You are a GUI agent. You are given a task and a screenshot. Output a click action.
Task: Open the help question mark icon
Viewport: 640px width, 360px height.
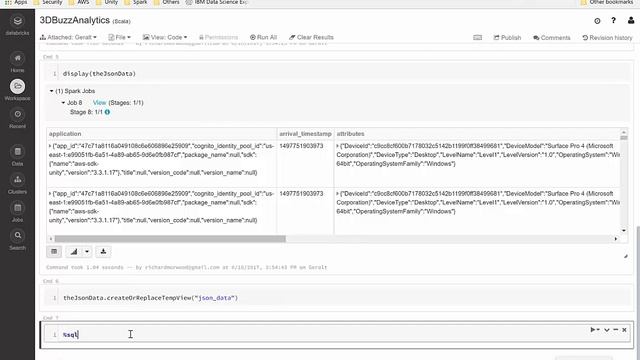(613, 20)
